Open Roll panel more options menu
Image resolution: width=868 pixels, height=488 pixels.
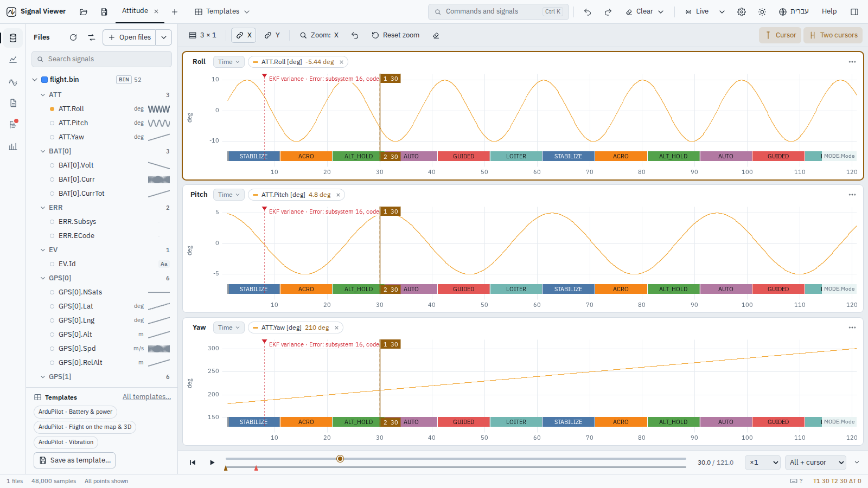click(852, 62)
